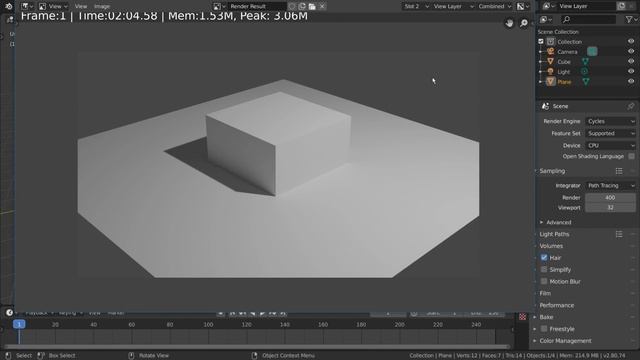
Task: Open the outliner filter funnel icon
Action: coord(631,19)
